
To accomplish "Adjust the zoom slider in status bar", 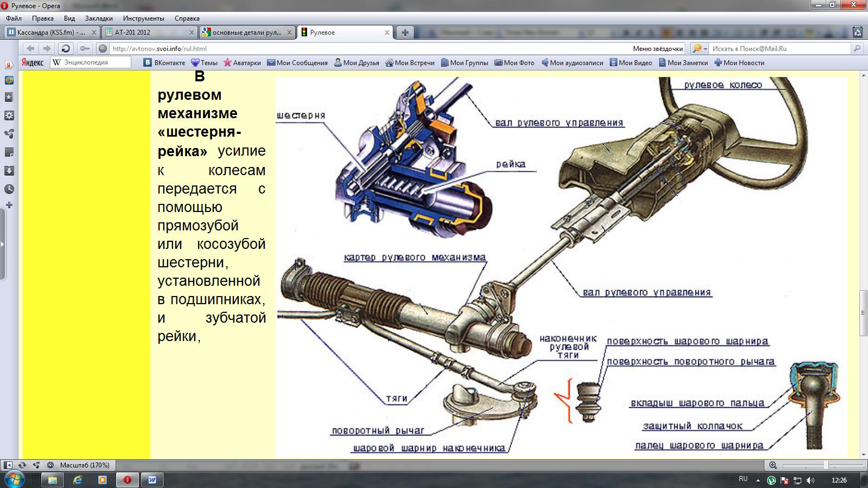I will (x=826, y=465).
